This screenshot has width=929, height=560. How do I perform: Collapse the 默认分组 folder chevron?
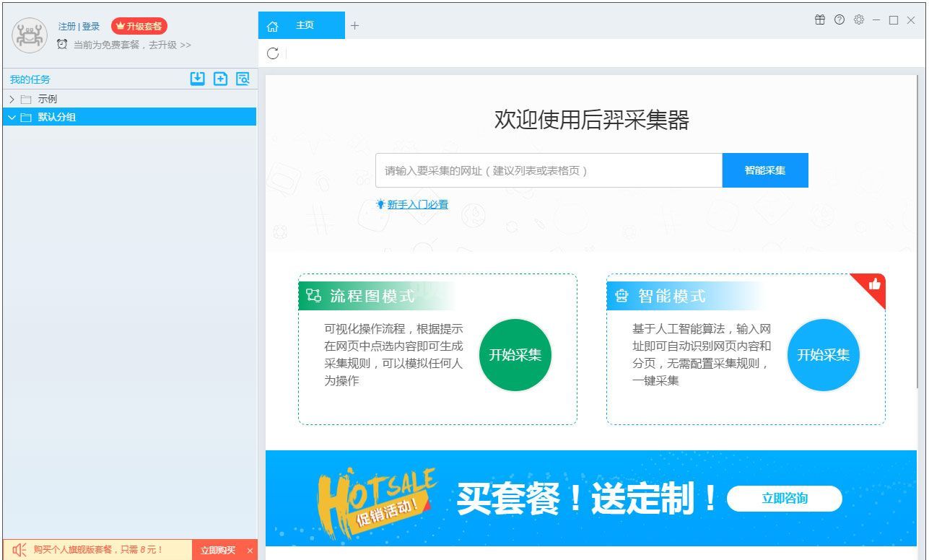pos(12,117)
